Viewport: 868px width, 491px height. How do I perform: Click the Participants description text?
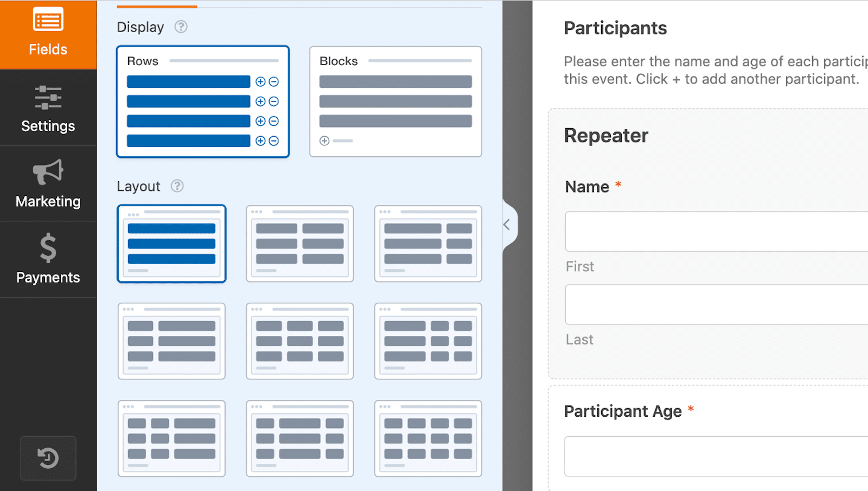716,70
